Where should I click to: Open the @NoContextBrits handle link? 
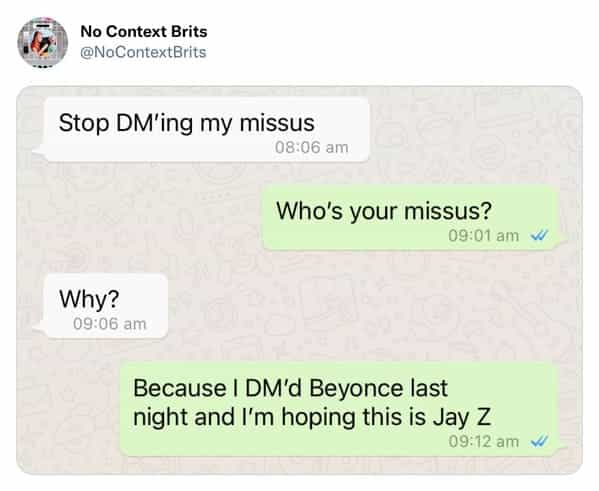143,52
